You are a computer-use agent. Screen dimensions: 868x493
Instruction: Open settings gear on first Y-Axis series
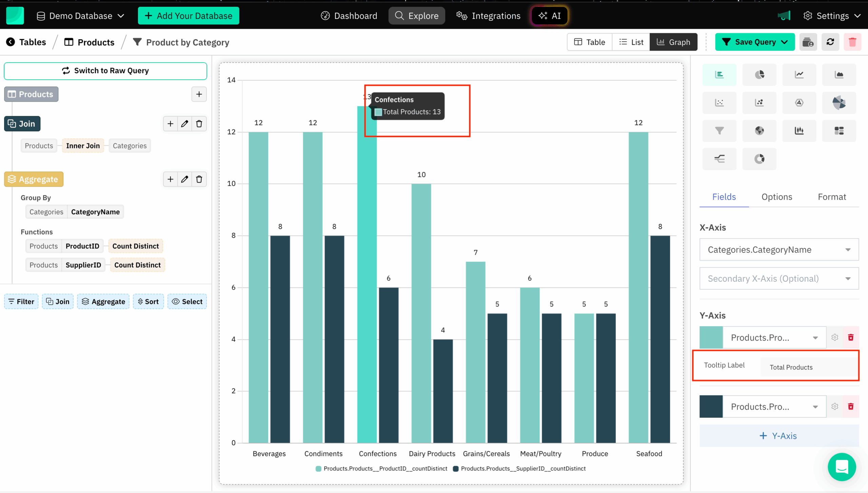(835, 337)
